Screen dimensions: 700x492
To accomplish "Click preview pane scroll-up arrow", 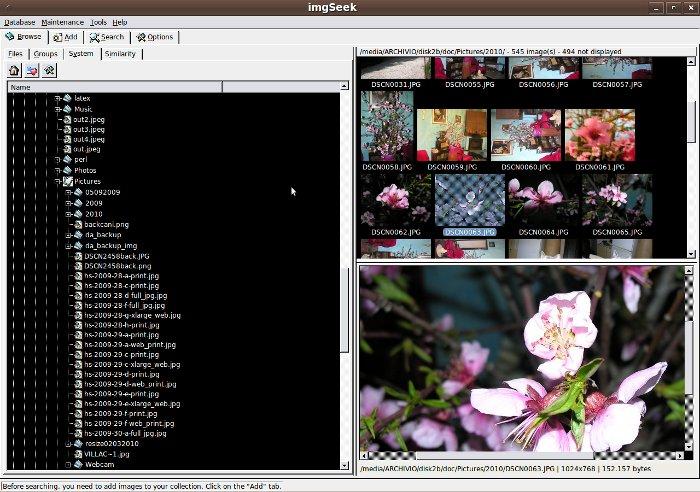I will 689,270.
